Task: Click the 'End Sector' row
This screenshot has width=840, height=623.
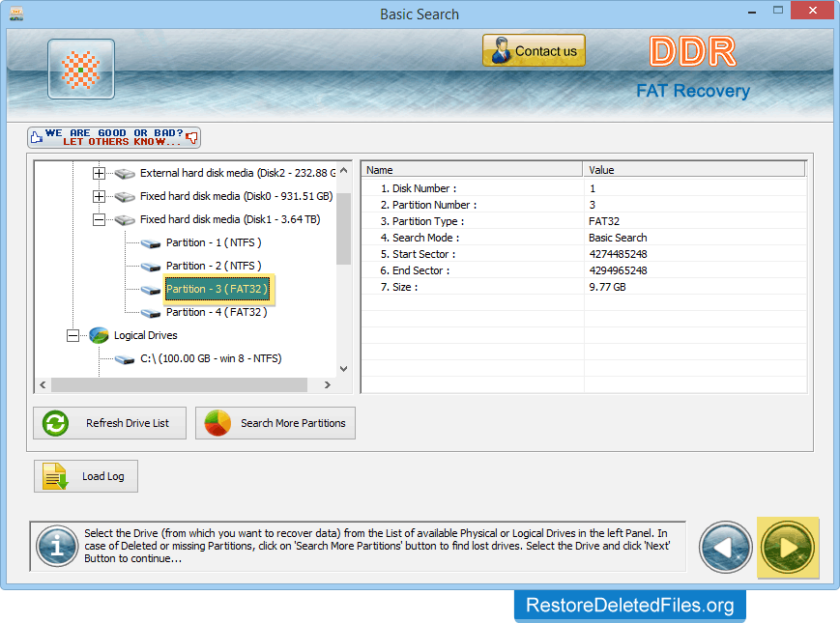Action: pyautogui.click(x=584, y=270)
